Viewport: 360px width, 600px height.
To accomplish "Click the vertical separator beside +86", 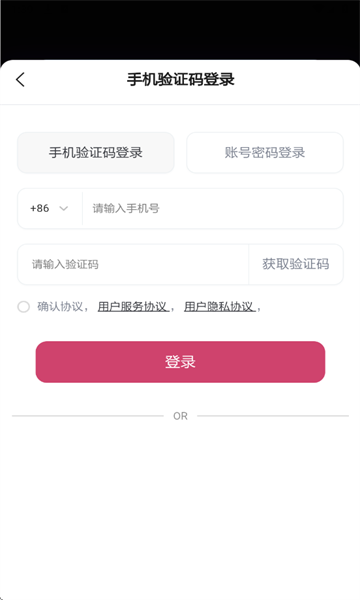I will pos(82,209).
